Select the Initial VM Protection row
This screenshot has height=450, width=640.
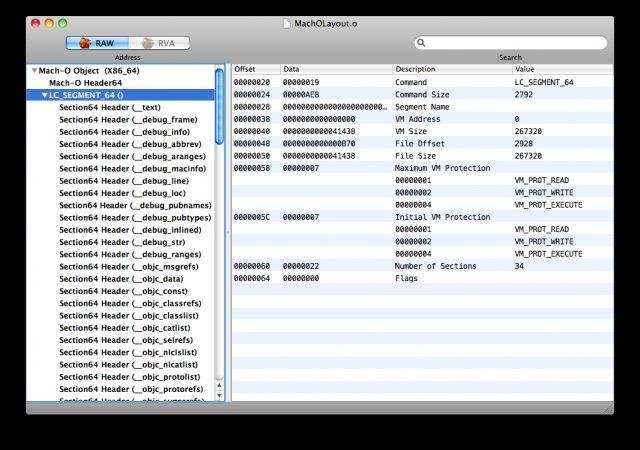click(x=422, y=217)
